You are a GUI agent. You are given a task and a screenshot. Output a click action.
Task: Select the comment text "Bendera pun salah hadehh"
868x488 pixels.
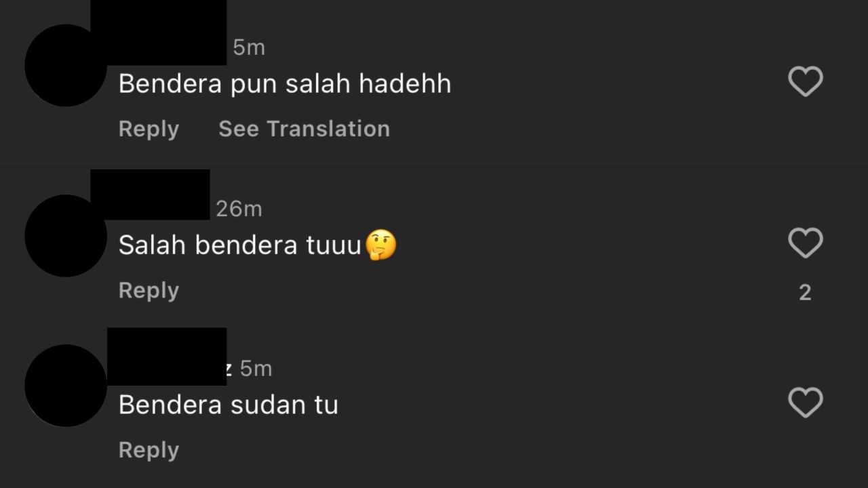click(x=285, y=84)
